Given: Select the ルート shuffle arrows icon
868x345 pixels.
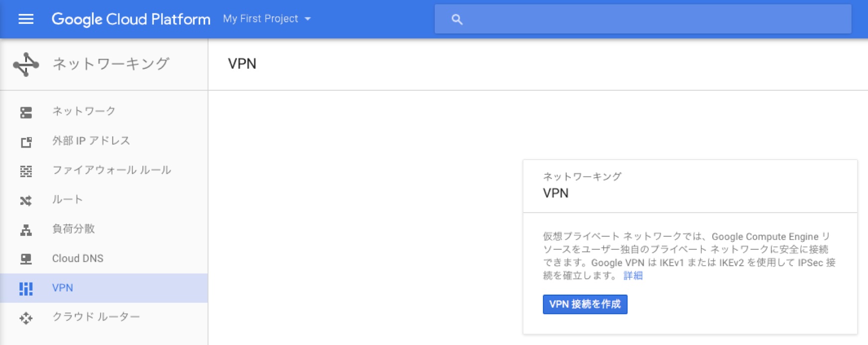Looking at the screenshot, I should [26, 200].
